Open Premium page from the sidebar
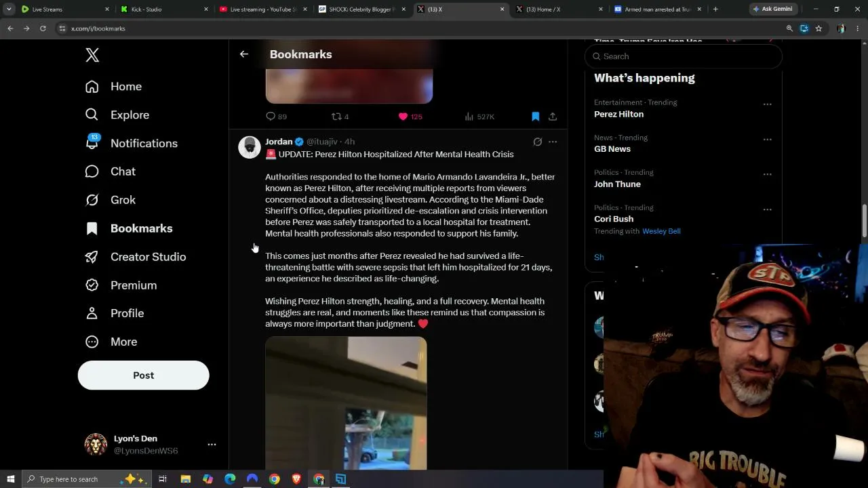Viewport: 868px width, 488px height. pos(121,285)
